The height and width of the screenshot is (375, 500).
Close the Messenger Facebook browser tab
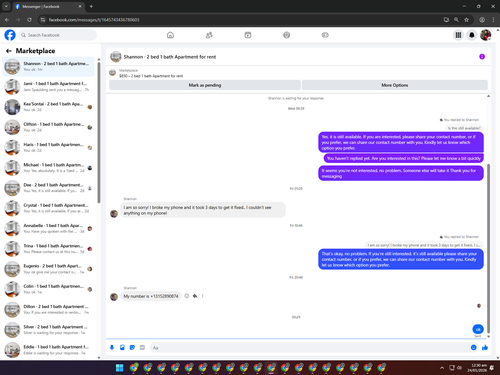point(80,6)
